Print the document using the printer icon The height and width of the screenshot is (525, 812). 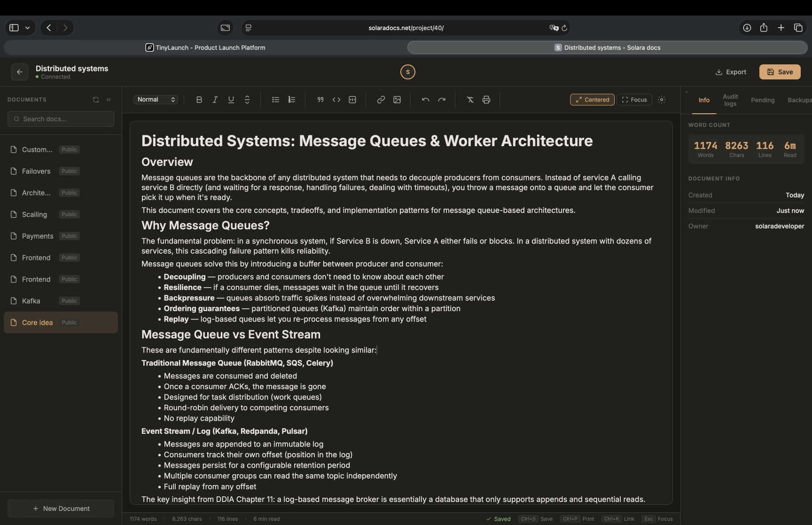pos(486,100)
